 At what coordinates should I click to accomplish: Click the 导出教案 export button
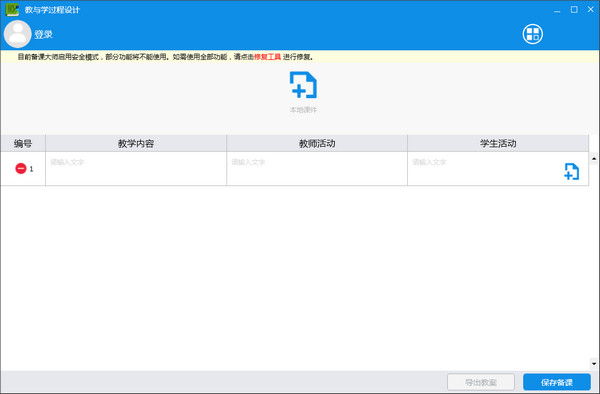481,382
